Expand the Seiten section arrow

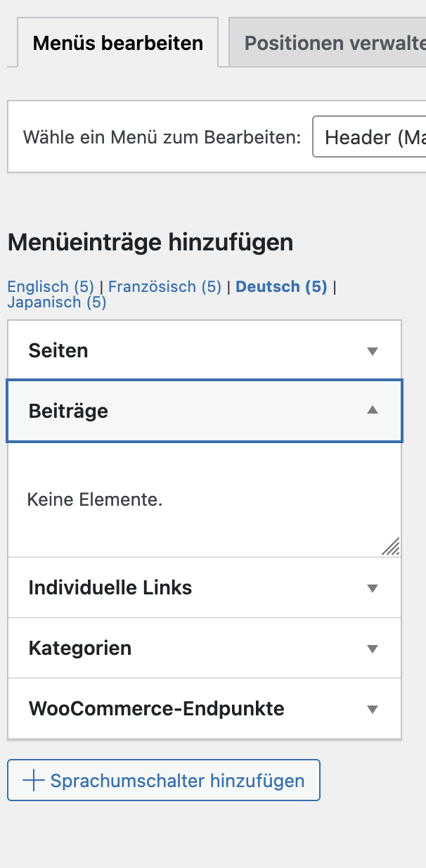pyautogui.click(x=373, y=351)
